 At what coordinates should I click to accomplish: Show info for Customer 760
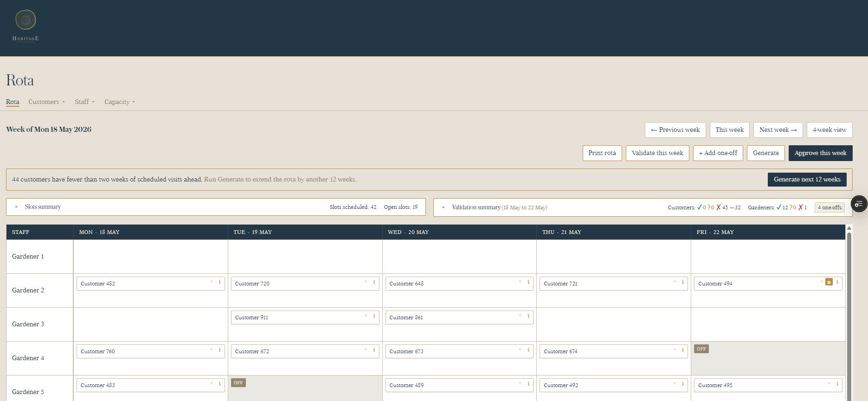220,350
